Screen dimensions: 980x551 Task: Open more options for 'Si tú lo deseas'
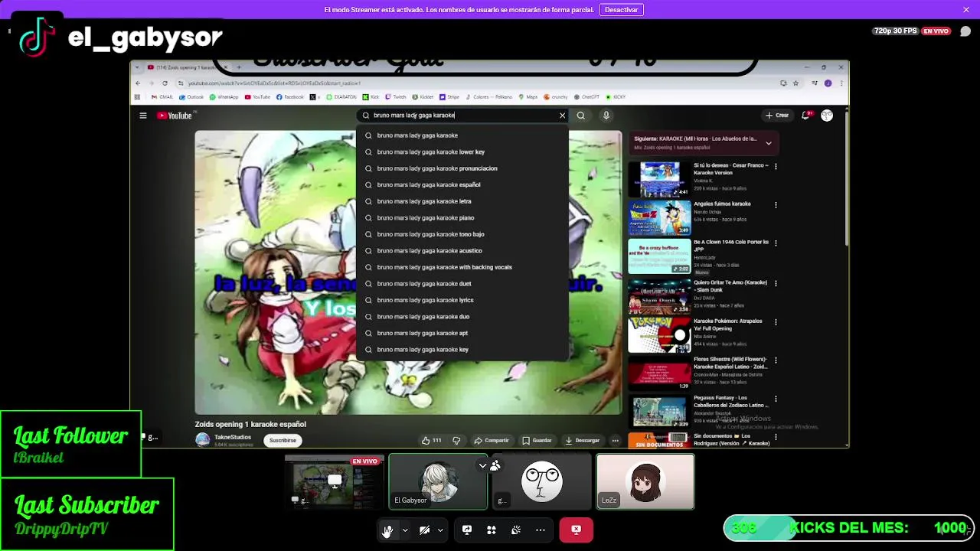point(776,166)
